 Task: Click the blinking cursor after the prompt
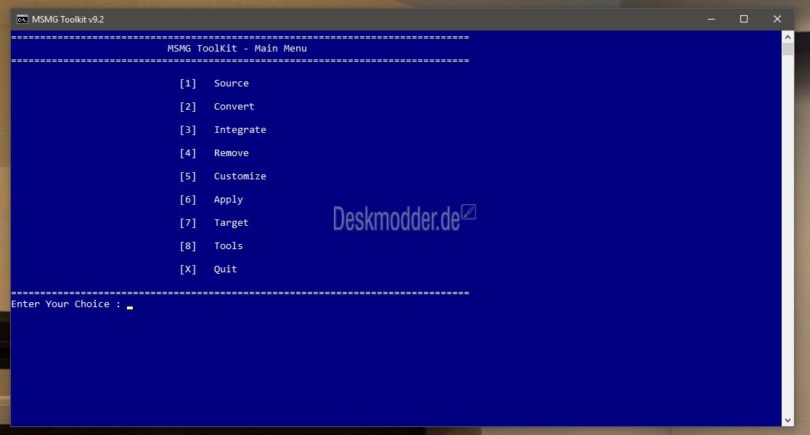pos(130,308)
